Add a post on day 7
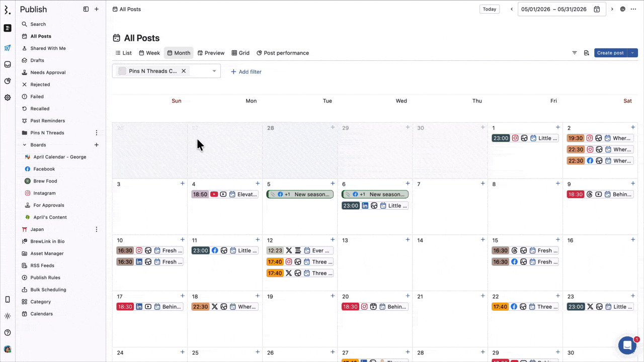The image size is (644, 362). click(482, 184)
